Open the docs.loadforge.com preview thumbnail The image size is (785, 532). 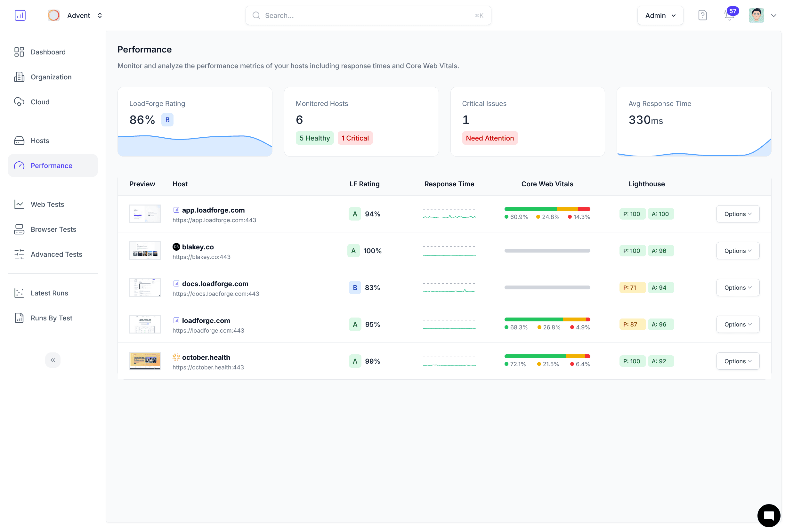pyautogui.click(x=145, y=287)
